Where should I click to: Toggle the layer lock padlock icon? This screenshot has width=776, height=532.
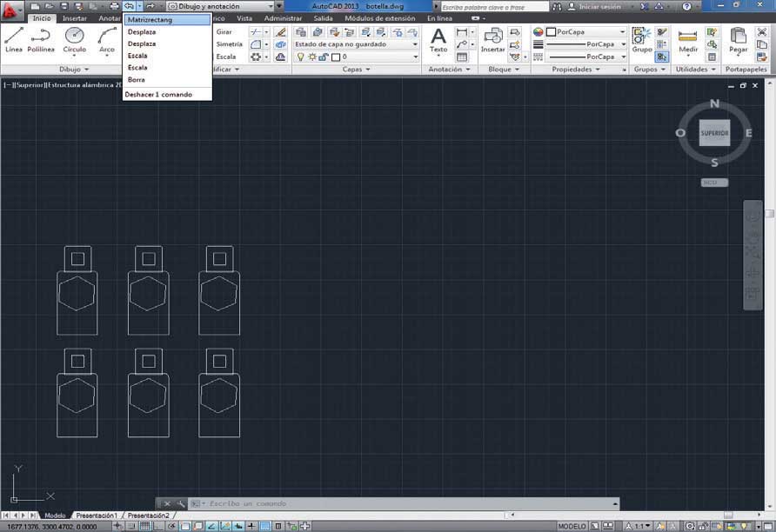324,57
